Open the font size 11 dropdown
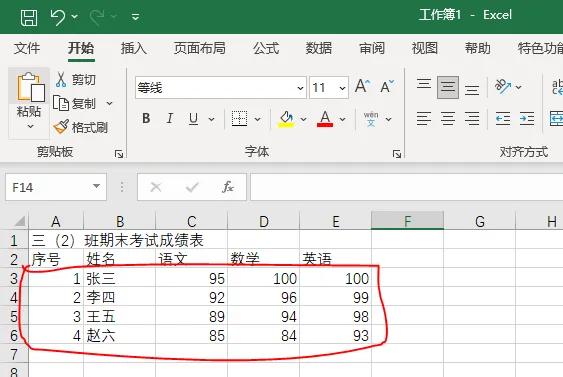 coord(342,88)
